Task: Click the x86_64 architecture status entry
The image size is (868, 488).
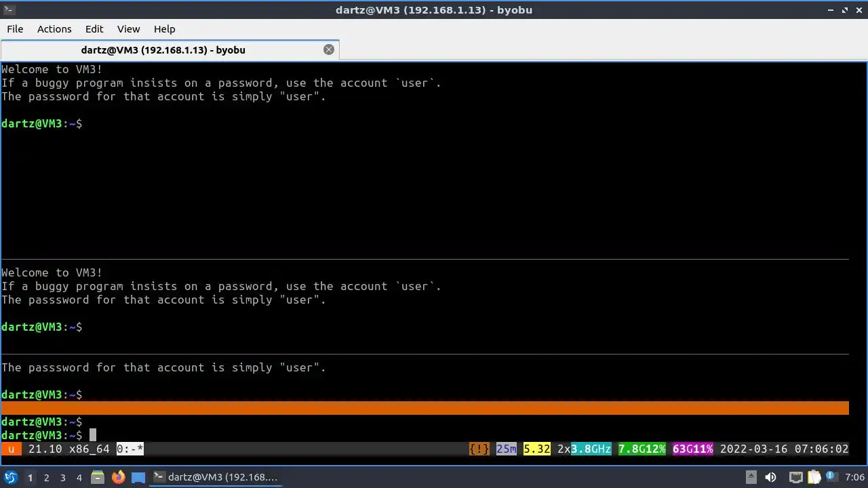Action: coord(90,449)
